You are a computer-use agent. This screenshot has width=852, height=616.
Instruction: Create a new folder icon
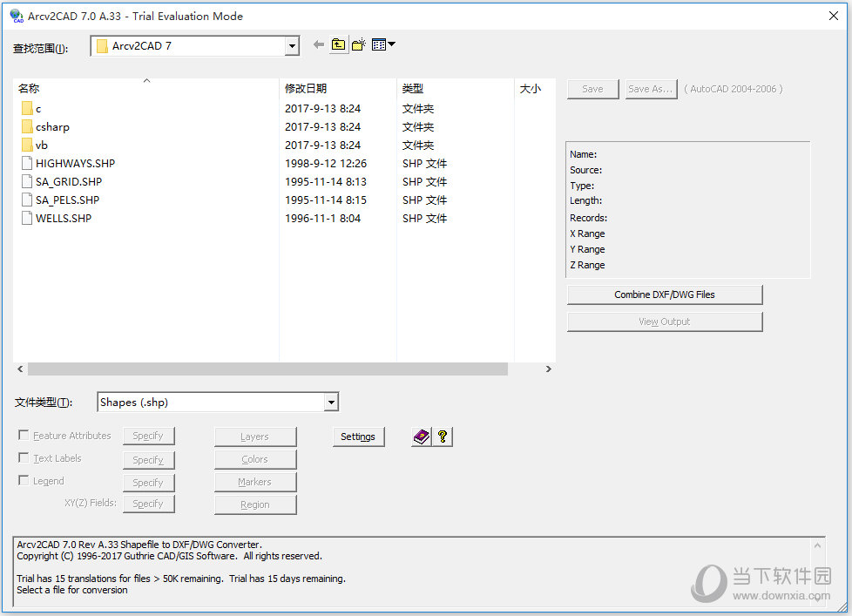(x=359, y=44)
